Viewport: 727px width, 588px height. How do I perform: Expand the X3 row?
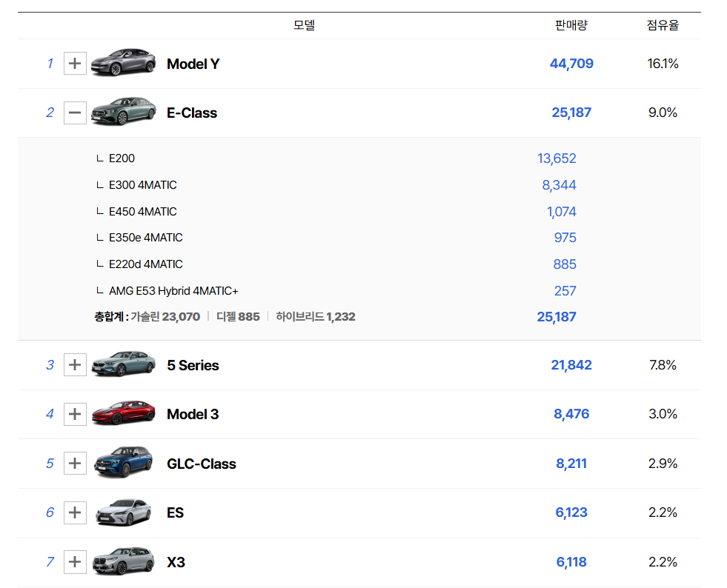[x=75, y=562]
